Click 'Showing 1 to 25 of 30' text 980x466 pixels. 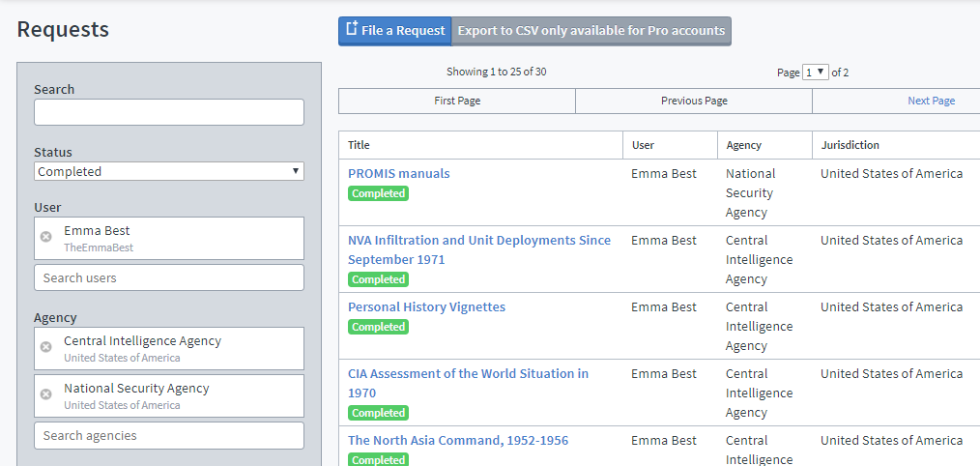[x=496, y=72]
